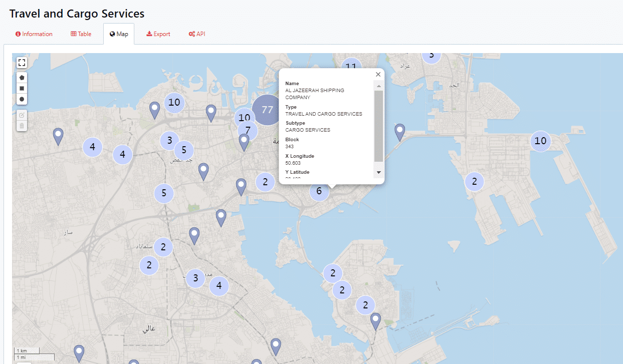Expand the cluster marker showing 77

point(267,110)
